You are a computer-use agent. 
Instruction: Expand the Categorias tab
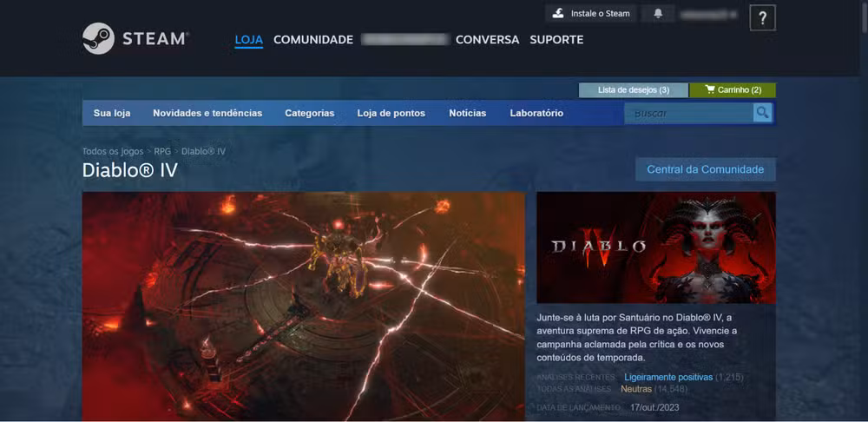(310, 113)
